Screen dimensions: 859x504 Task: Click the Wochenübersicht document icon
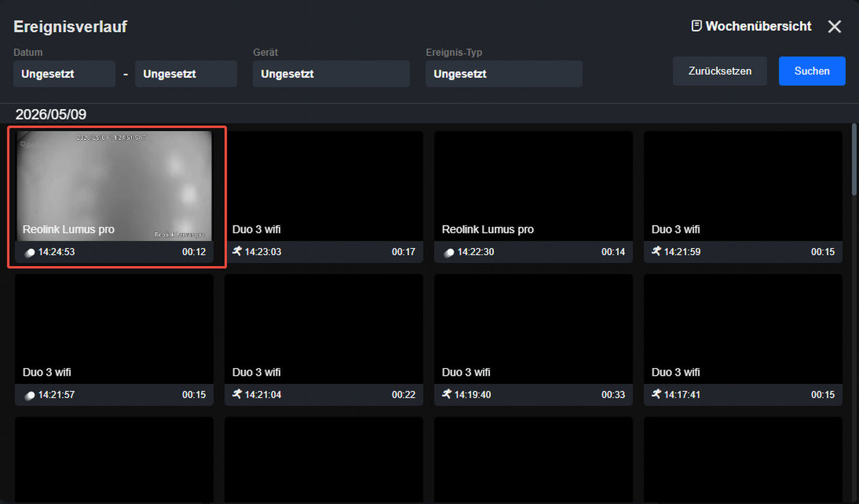[697, 26]
